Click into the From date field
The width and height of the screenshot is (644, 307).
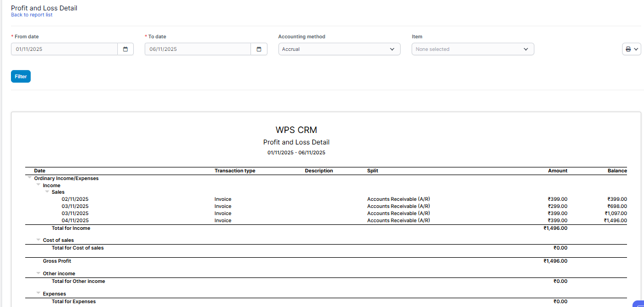click(x=64, y=49)
